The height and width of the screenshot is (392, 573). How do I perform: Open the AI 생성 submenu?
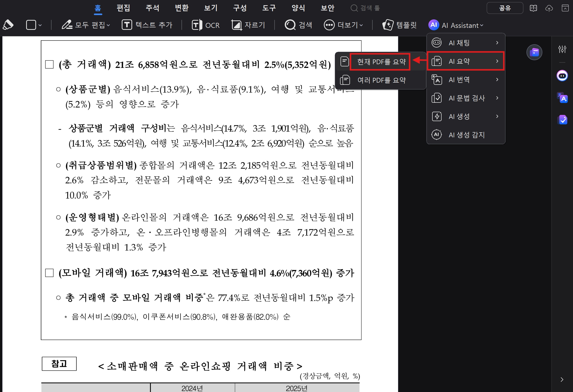coord(466,116)
